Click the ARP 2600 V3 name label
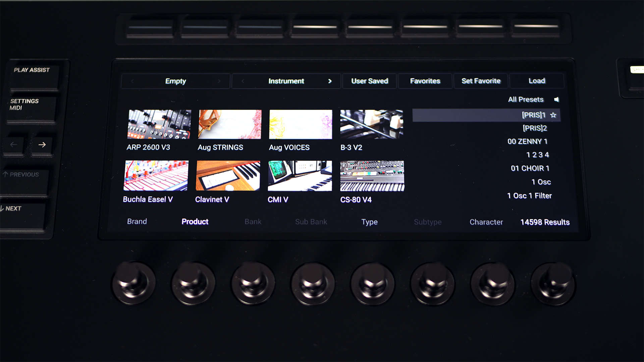Viewport: 644px width, 362px height. (x=148, y=147)
